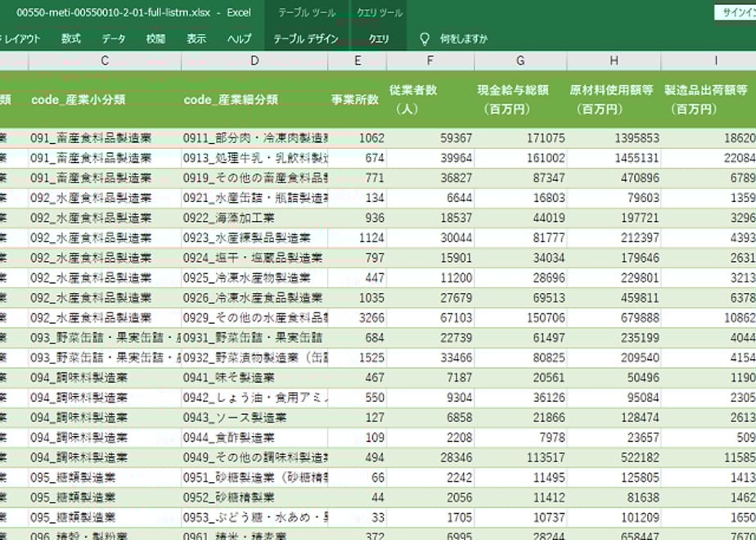The image size is (756, 540).
Task: Click the サインイン button
Action: (x=736, y=13)
